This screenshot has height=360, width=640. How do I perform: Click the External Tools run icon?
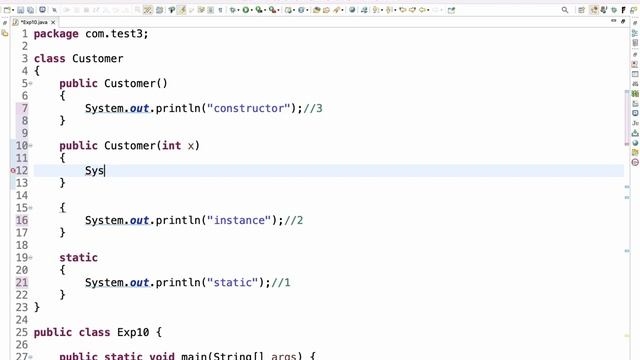click(272, 10)
